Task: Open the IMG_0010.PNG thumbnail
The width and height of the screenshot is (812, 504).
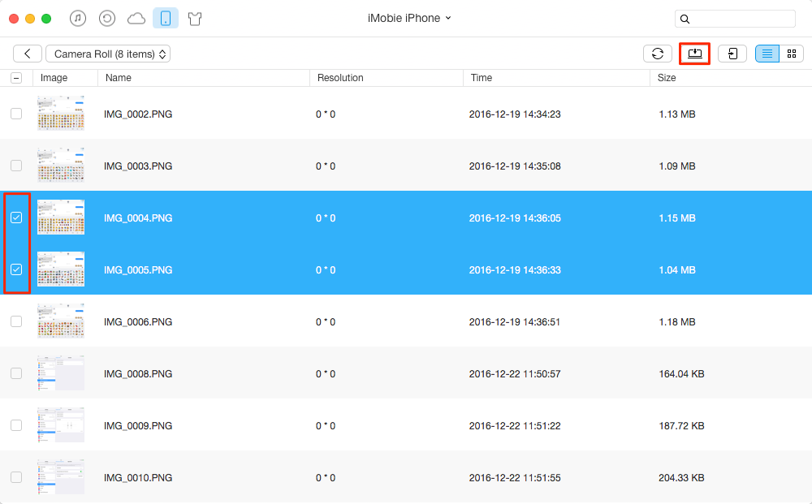Action: click(x=61, y=476)
